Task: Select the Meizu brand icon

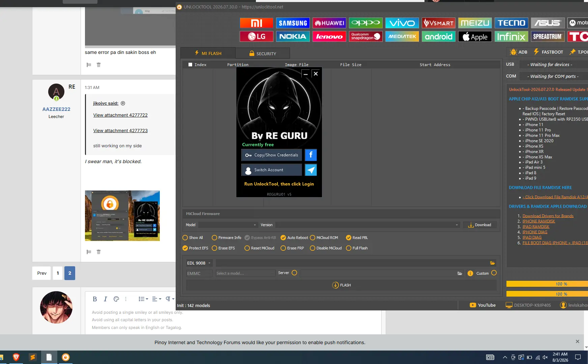Action: click(475, 23)
